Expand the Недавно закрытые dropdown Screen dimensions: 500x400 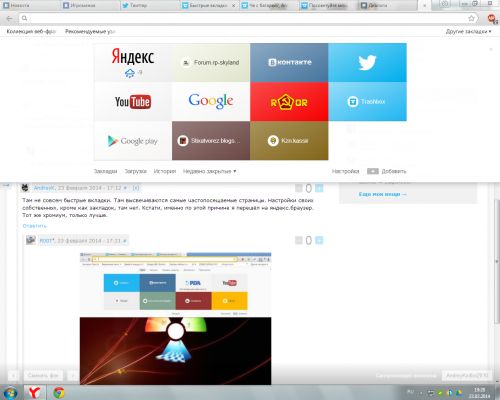click(209, 171)
